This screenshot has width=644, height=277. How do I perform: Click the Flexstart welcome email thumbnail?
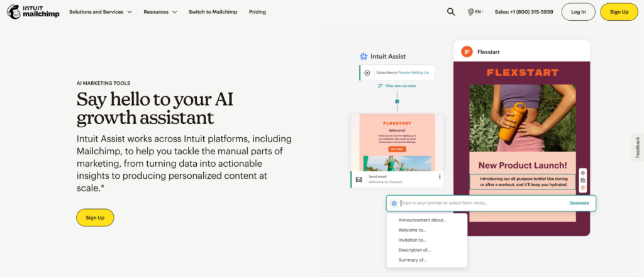point(397,142)
